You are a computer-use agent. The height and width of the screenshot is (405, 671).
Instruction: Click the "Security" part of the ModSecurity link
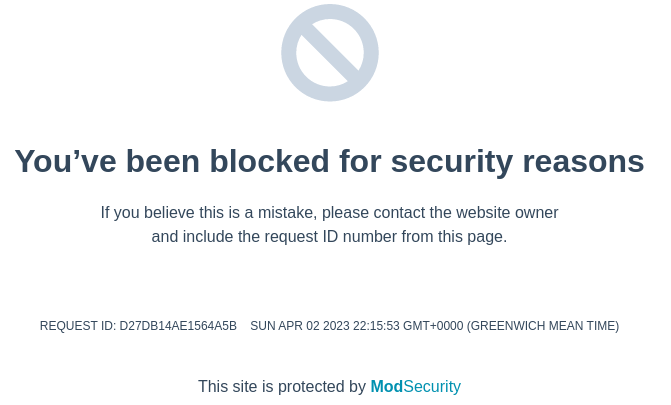(432, 387)
